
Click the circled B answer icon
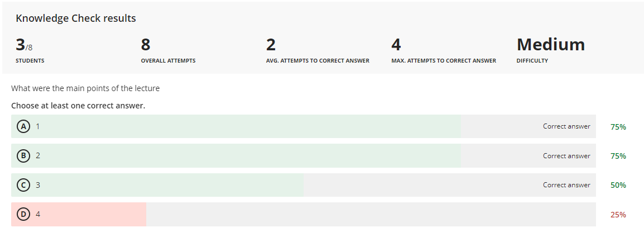tap(23, 156)
